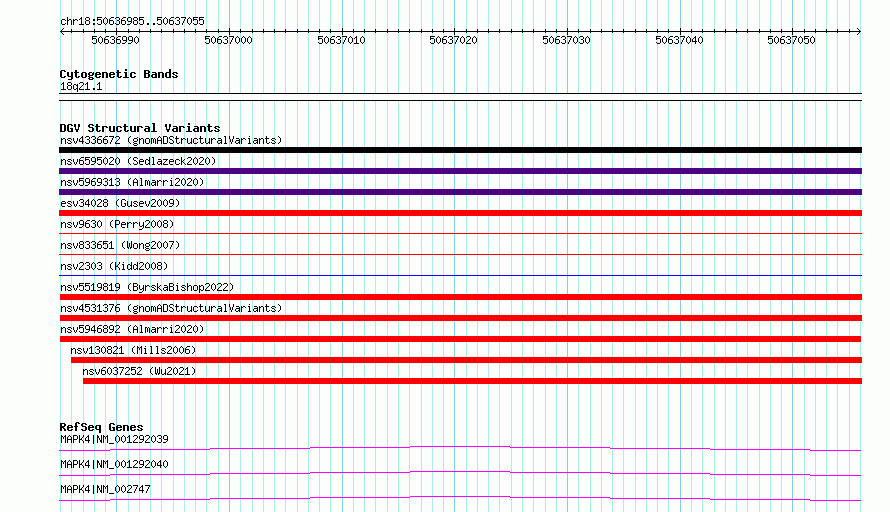This screenshot has width=890, height=512.
Task: Select the MAPK4|NM_002747 transcript label
Action: click(x=105, y=489)
